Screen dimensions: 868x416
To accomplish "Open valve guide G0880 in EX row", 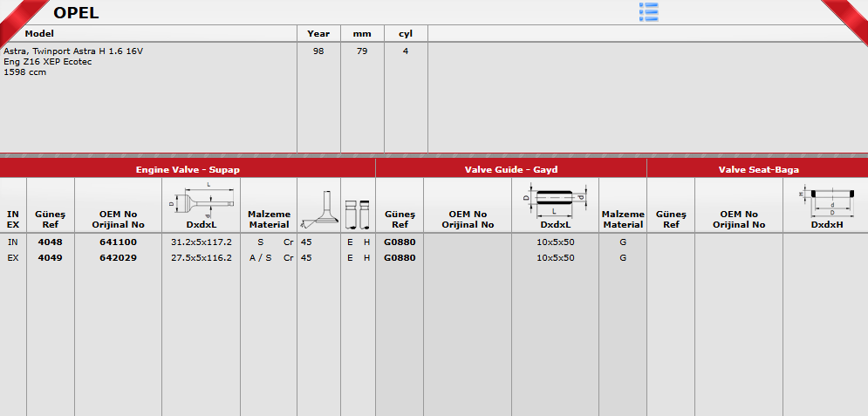I will pos(400,258).
